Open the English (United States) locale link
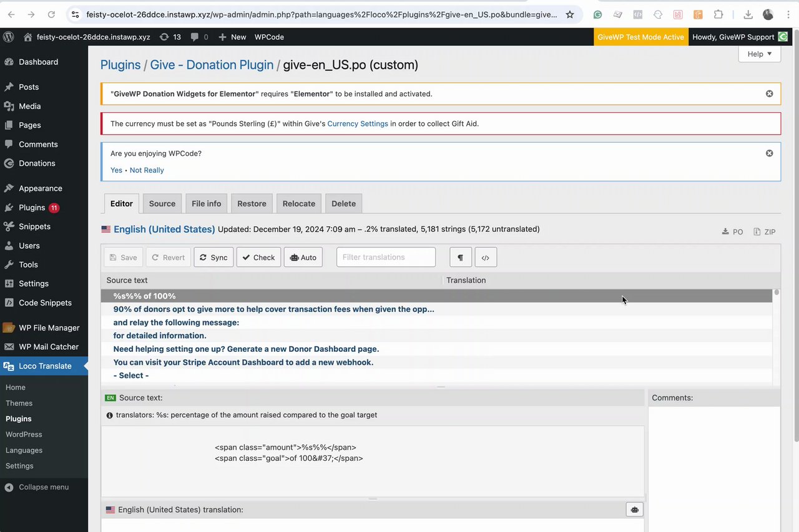 (164, 229)
